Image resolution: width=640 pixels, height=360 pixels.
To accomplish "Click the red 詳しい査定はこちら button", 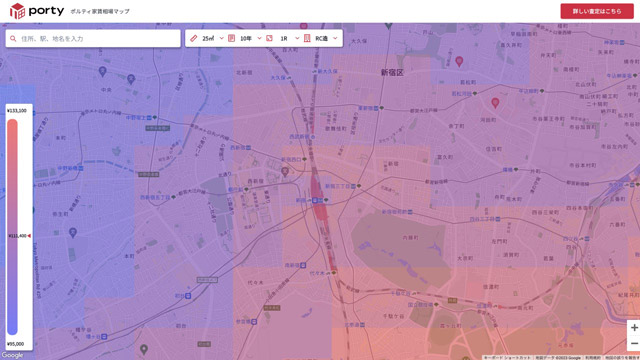I will click(x=597, y=11).
